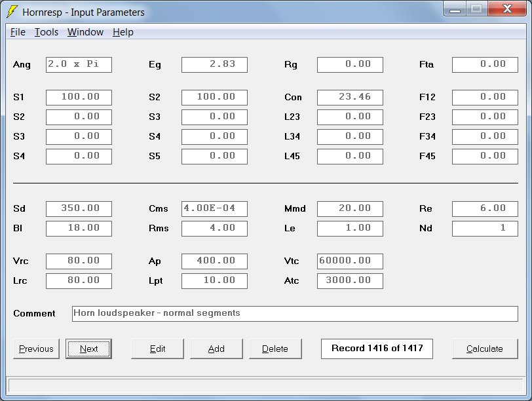Click the Hornresp lightning icon in the title bar
The width and height of the screenshot is (532, 401).
(x=12, y=12)
